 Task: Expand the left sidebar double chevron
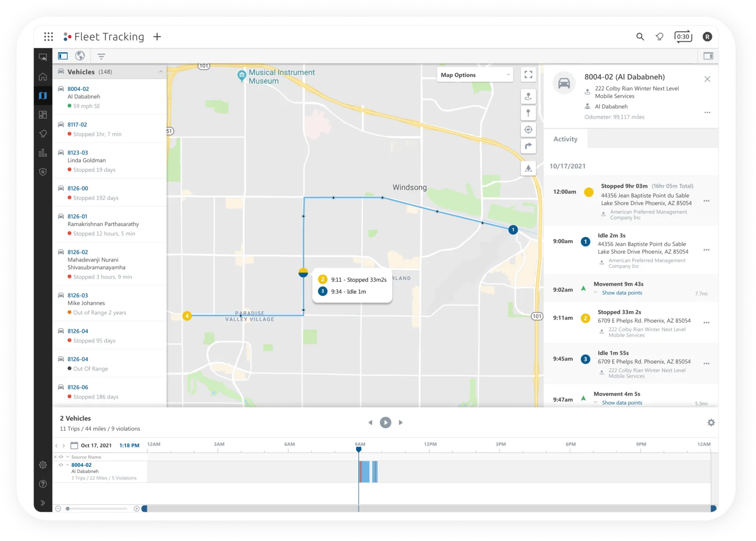pos(43,503)
